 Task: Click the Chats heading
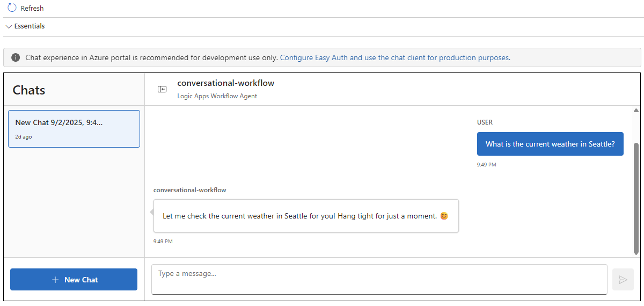29,90
